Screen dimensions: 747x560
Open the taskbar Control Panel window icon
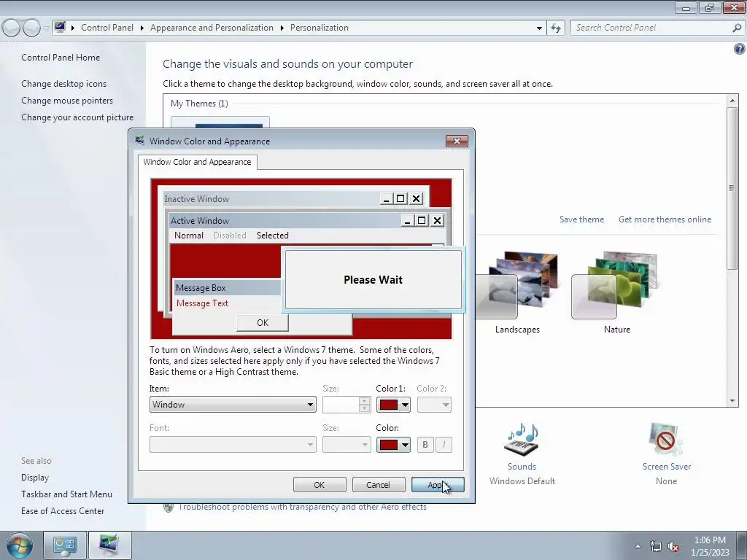(65, 545)
